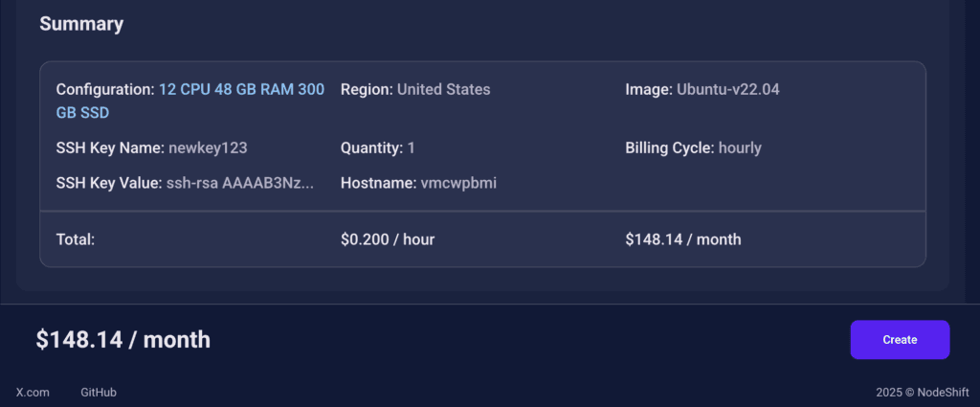This screenshot has width=980, height=407.
Task: Click the $148.14 / month total in summary
Action: click(x=683, y=239)
